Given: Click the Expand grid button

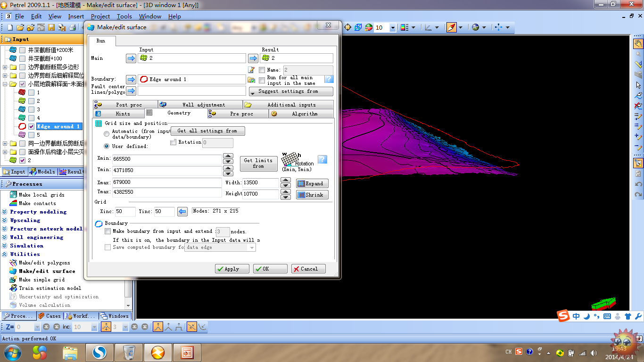Looking at the screenshot, I should 312,183.
